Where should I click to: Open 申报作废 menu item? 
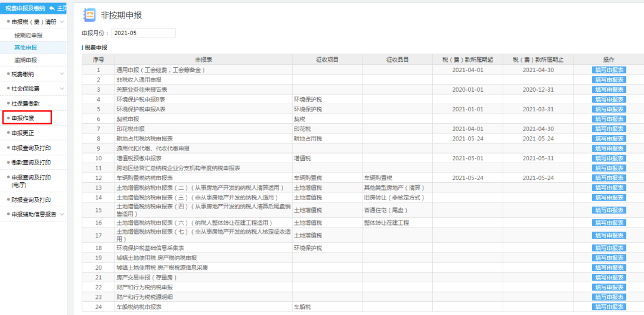[23, 118]
